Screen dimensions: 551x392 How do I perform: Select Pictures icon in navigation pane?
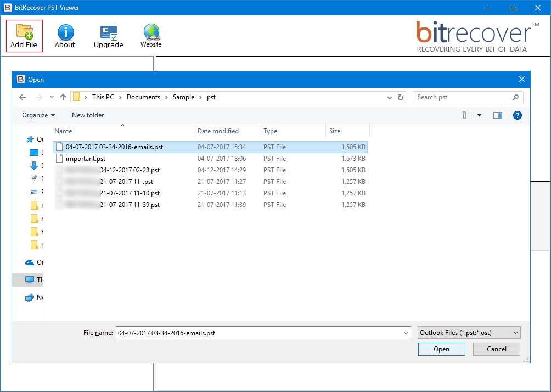[34, 192]
